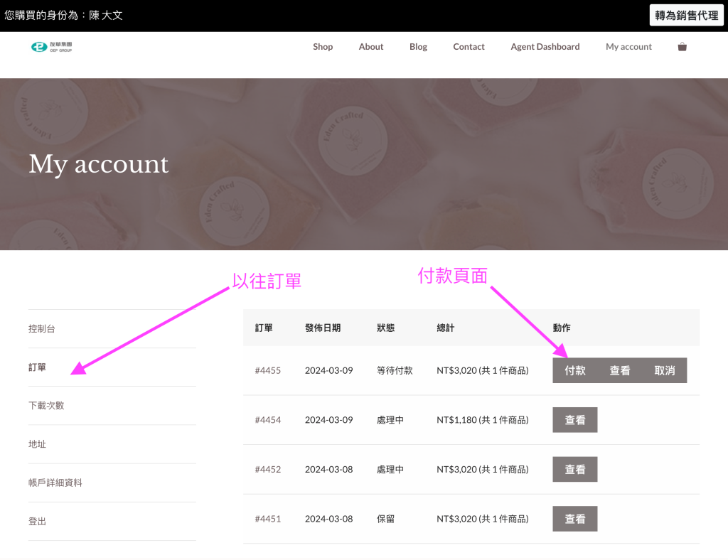The width and height of the screenshot is (728, 560).
Task: Click 登出 to log out
Action: point(38,521)
